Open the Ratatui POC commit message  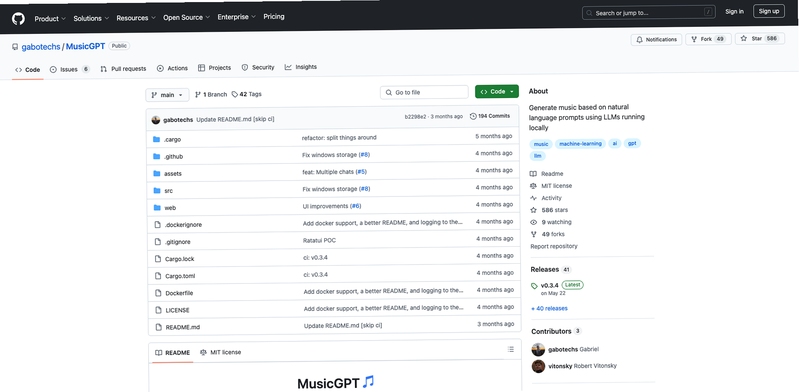tap(319, 240)
